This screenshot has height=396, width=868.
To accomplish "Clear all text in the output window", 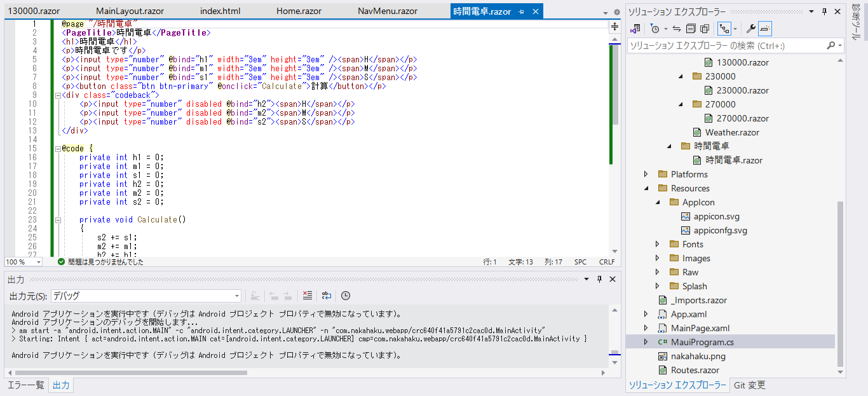I will 308,296.
